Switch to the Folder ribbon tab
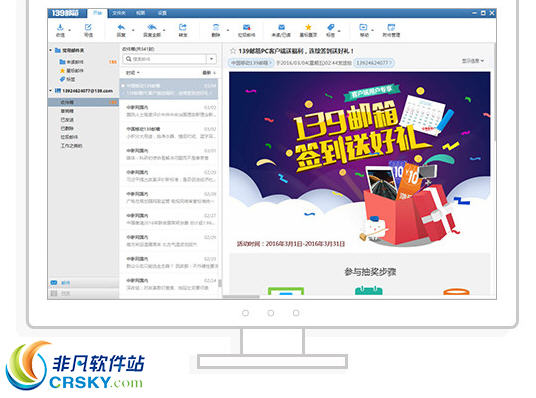Screen dimensions: 536x398 click(x=119, y=13)
